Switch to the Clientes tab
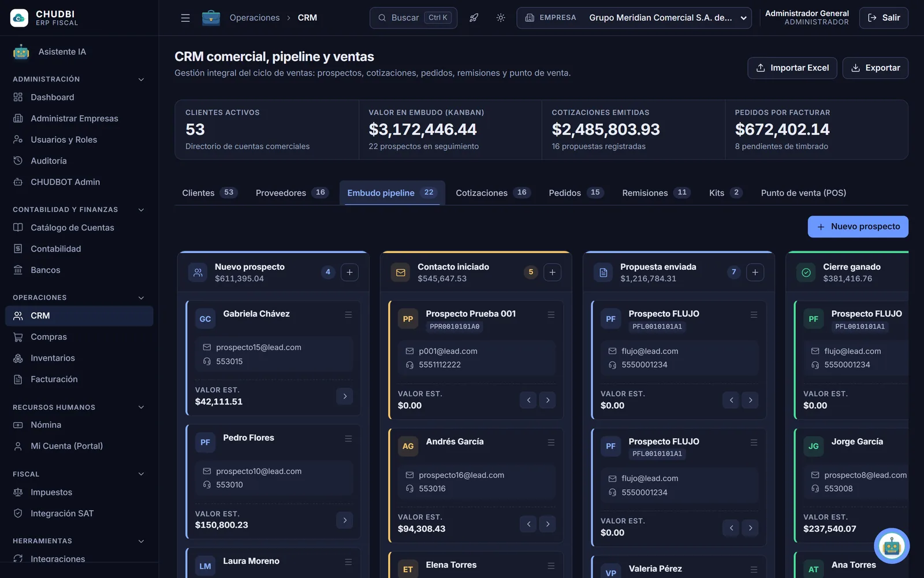This screenshot has width=924, height=578. [209, 193]
